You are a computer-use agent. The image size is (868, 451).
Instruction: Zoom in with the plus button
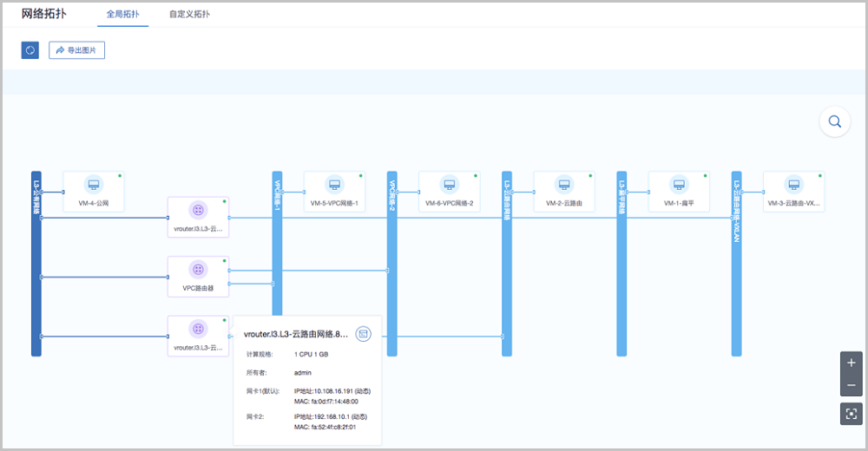click(851, 363)
